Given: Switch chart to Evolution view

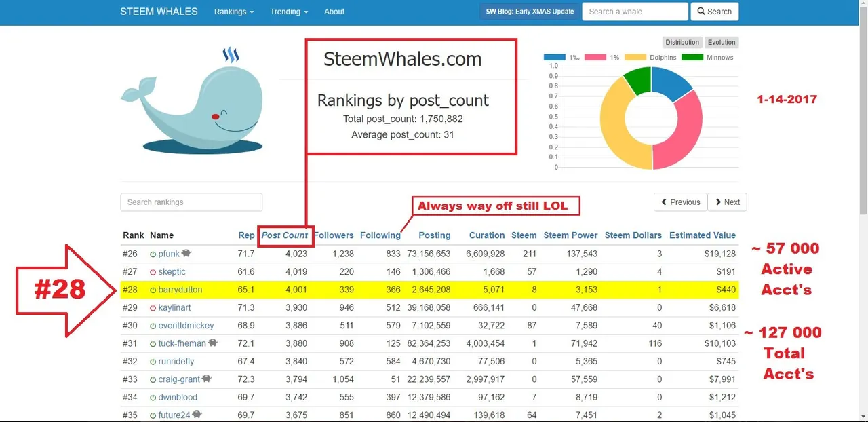Looking at the screenshot, I should pyautogui.click(x=722, y=42).
